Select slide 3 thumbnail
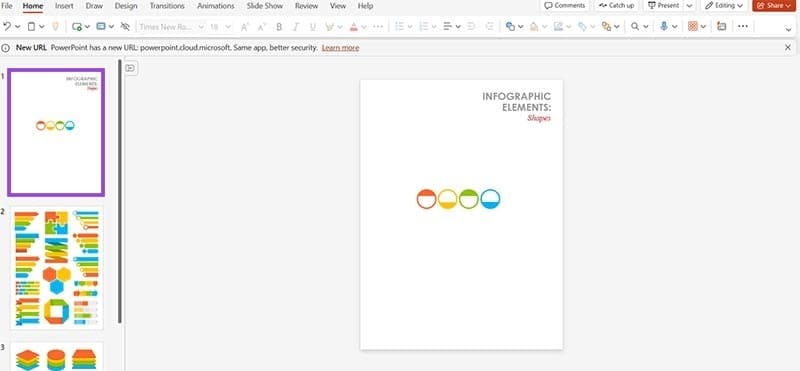Image resolution: width=800 pixels, height=371 pixels. point(57,357)
